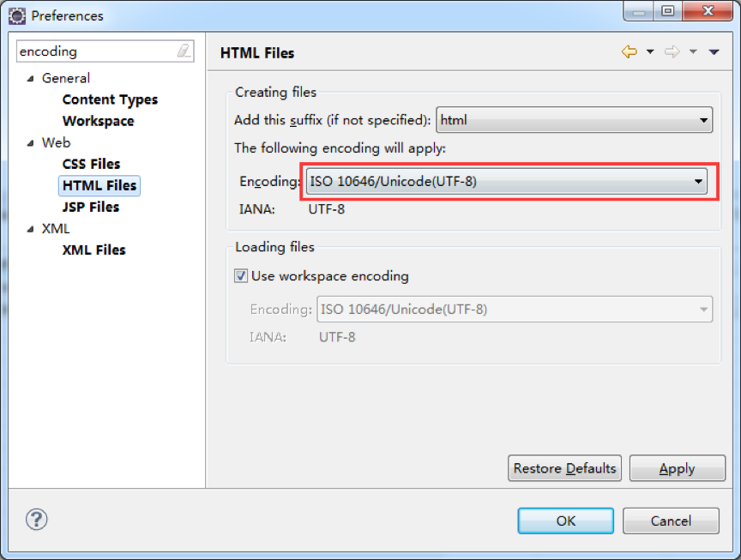The image size is (741, 560).
Task: Click the Apply button
Action: coord(677,468)
